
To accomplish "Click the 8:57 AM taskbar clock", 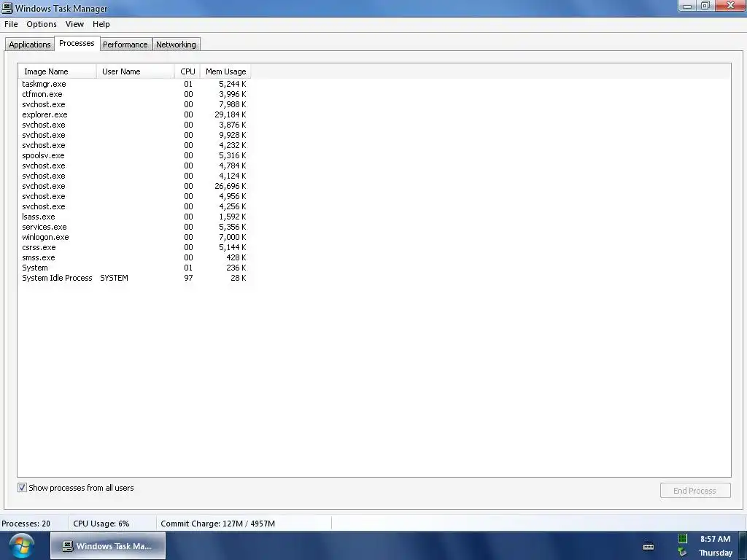I will [715, 539].
